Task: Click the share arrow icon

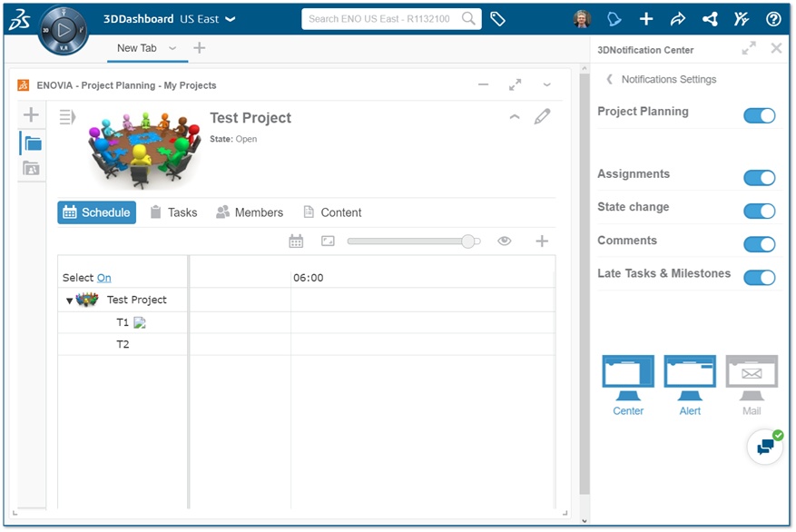Action: point(678,19)
